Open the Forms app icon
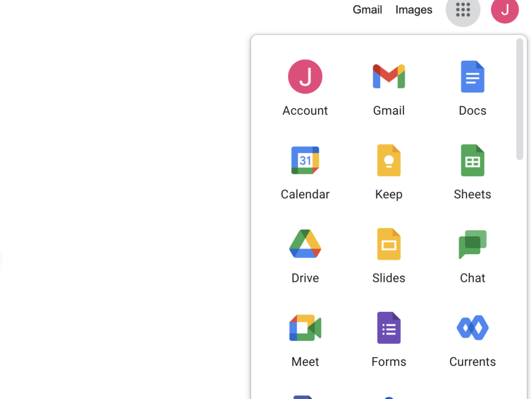 coord(389,328)
